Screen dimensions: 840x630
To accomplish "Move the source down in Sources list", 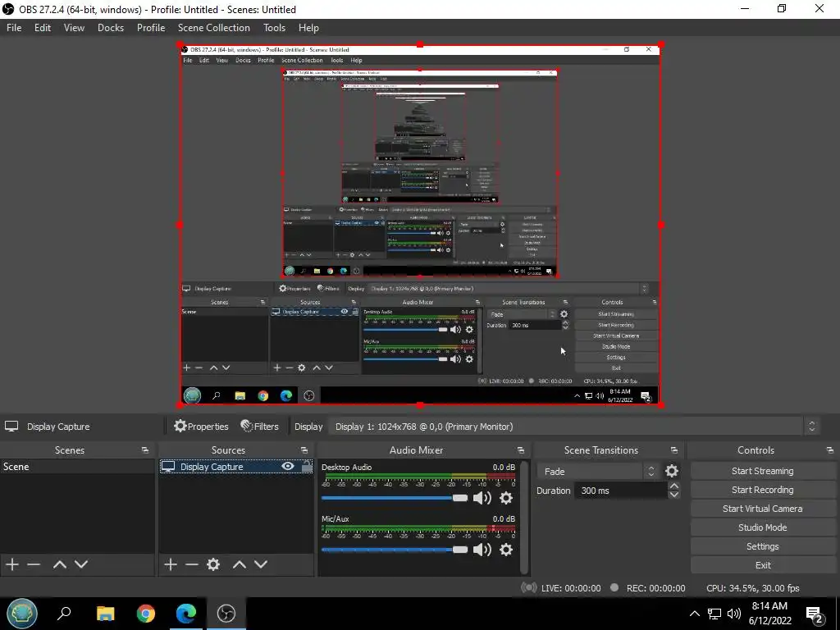I will point(261,564).
